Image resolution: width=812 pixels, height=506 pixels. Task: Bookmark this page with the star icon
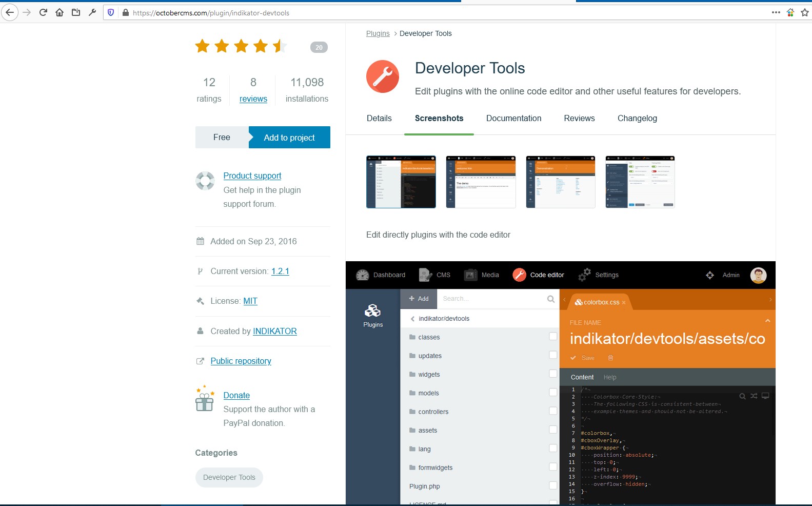pos(804,12)
